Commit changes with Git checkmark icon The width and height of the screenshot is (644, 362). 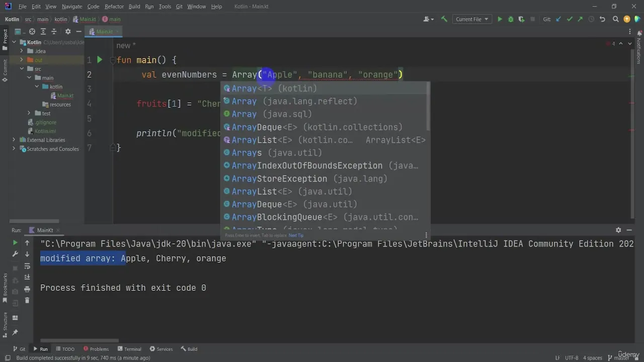point(570,19)
